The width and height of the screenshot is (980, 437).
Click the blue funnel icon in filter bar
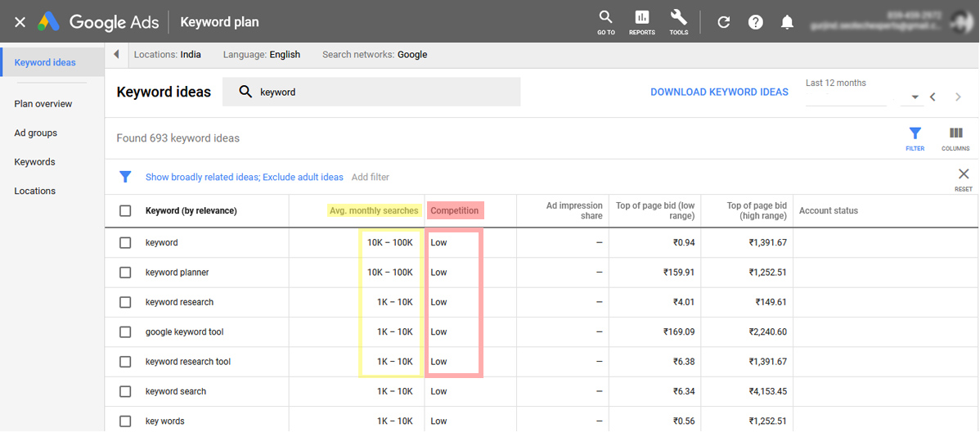(125, 177)
